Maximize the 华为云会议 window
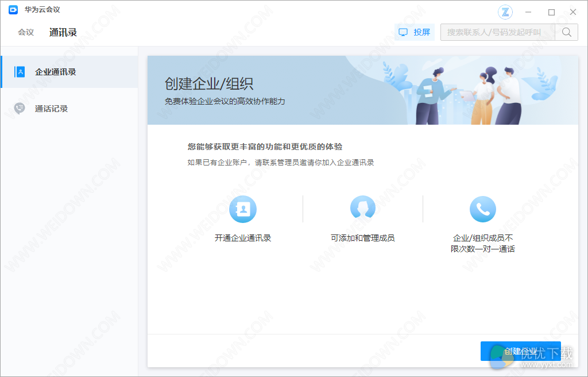Viewport: 588px width, 377px height. (x=551, y=12)
